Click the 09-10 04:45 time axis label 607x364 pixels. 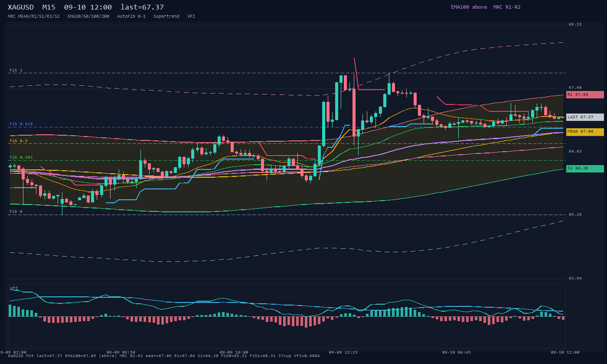457,352
